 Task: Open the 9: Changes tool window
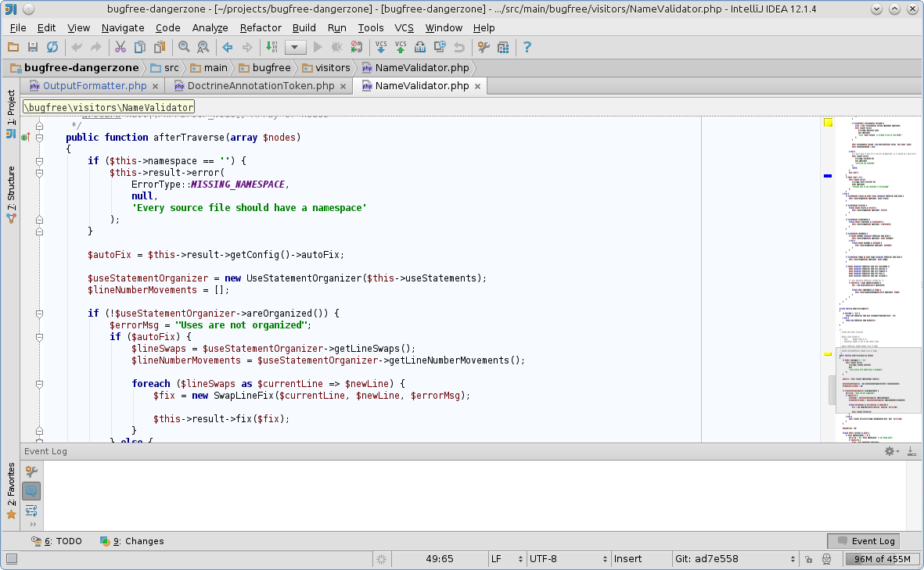click(x=132, y=541)
